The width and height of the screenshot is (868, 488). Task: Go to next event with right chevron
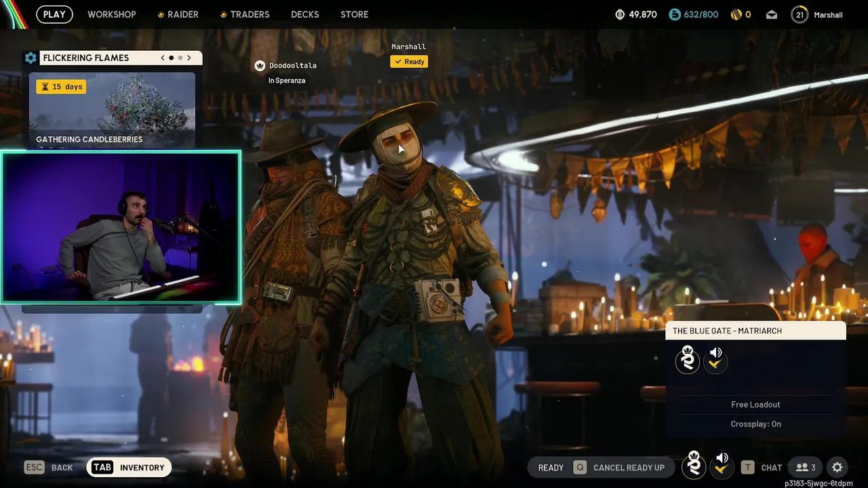pos(189,58)
